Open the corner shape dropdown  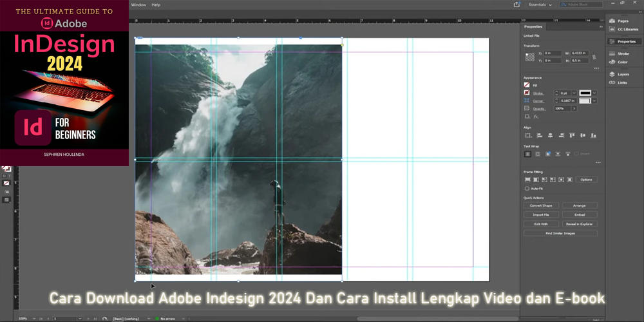tap(594, 100)
